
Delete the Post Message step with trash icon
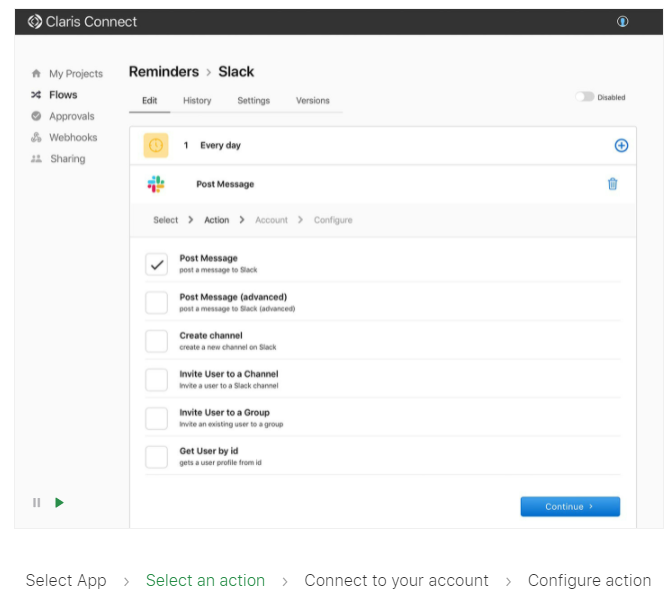tap(613, 184)
